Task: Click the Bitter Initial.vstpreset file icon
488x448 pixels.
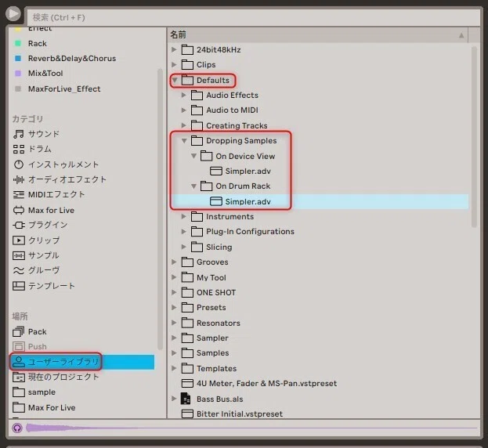Action: pos(187,414)
